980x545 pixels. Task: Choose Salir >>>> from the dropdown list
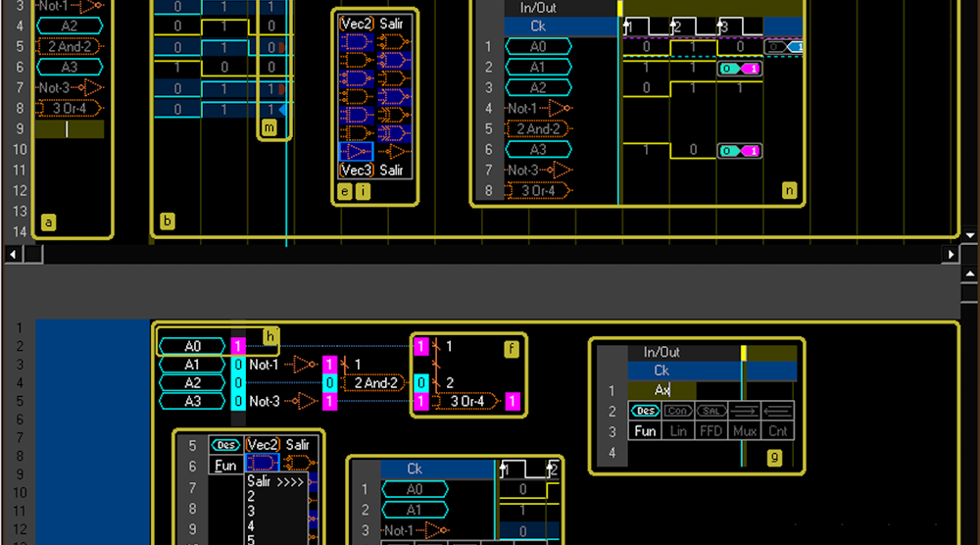point(275,481)
